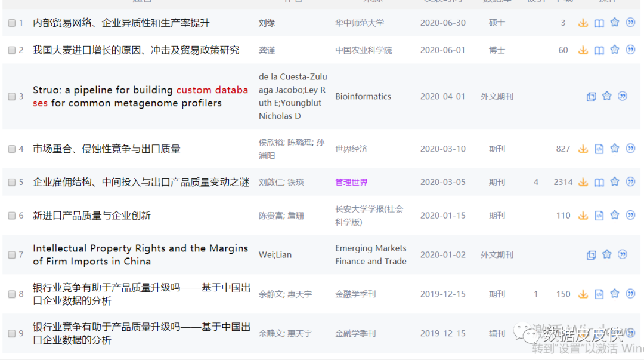Open source 管理世界
Image resolution: width=644 pixels, height=363 pixels.
(352, 182)
